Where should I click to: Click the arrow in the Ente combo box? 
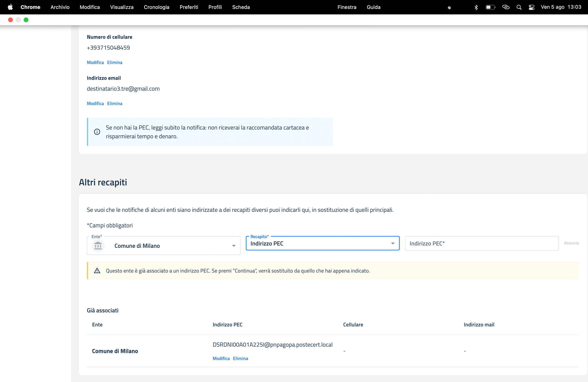coord(234,246)
